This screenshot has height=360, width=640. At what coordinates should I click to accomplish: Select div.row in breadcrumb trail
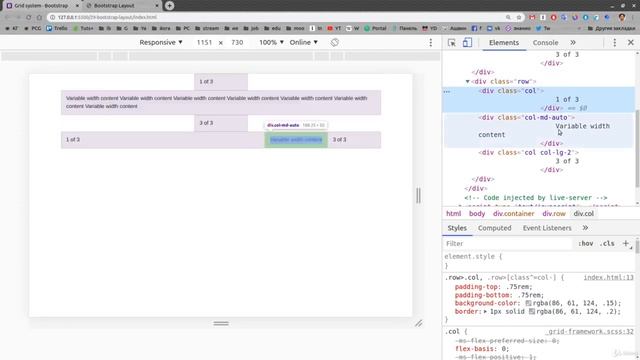tap(554, 213)
